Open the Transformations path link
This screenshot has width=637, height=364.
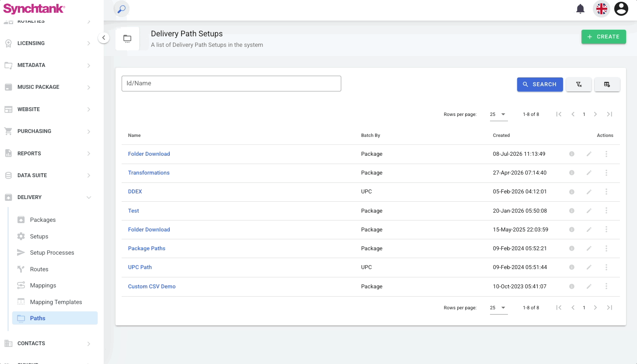pos(149,173)
